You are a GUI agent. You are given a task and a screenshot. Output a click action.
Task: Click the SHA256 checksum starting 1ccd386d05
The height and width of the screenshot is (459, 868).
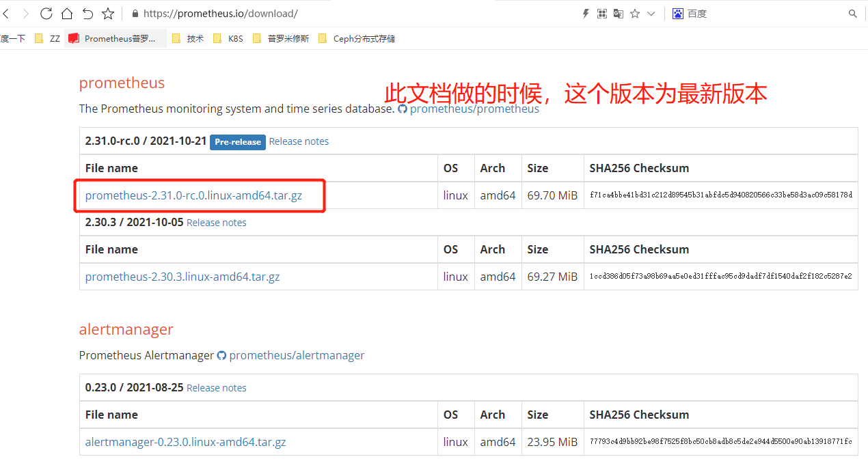(721, 276)
